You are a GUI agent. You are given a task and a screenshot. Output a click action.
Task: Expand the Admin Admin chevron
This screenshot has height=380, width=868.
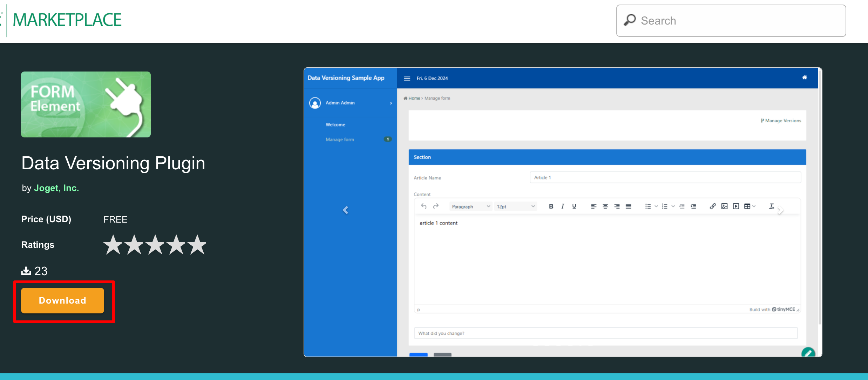point(391,103)
